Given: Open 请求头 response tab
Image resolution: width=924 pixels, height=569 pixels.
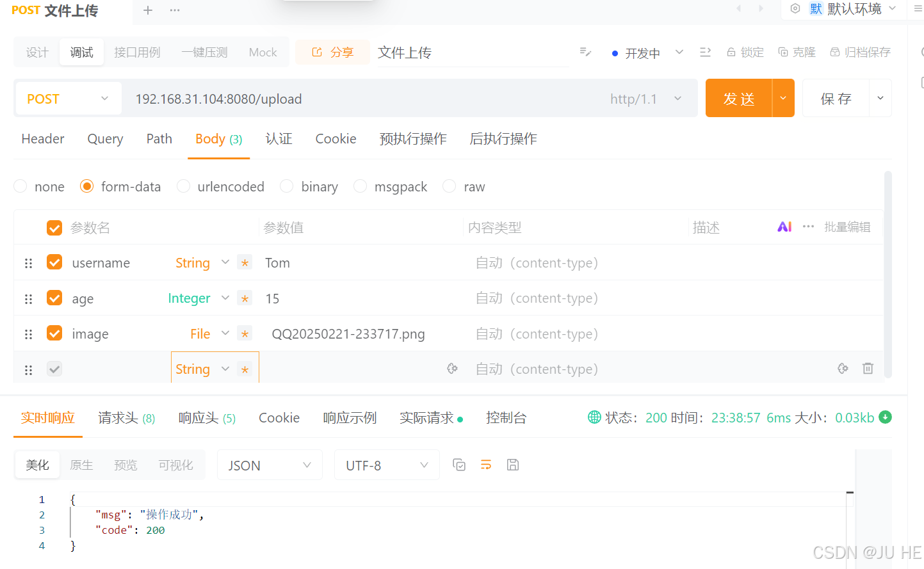Looking at the screenshot, I should pos(126,418).
